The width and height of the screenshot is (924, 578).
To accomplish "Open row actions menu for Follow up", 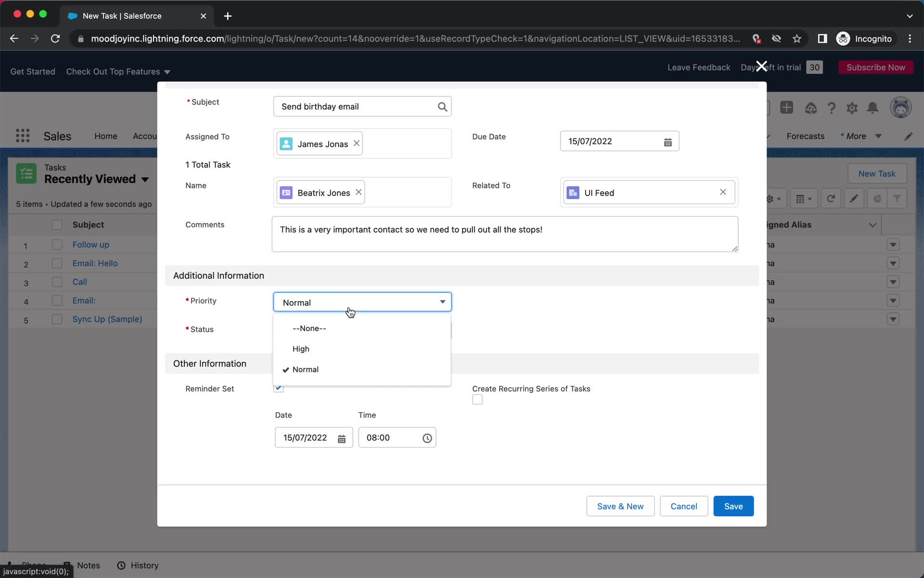I will (x=893, y=245).
